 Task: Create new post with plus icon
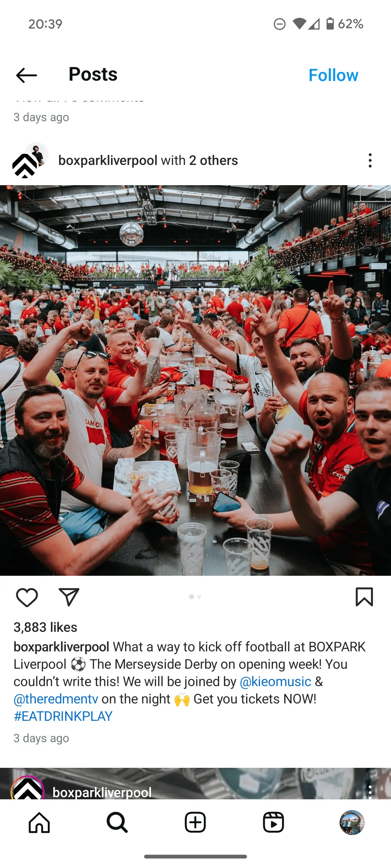[195, 822]
